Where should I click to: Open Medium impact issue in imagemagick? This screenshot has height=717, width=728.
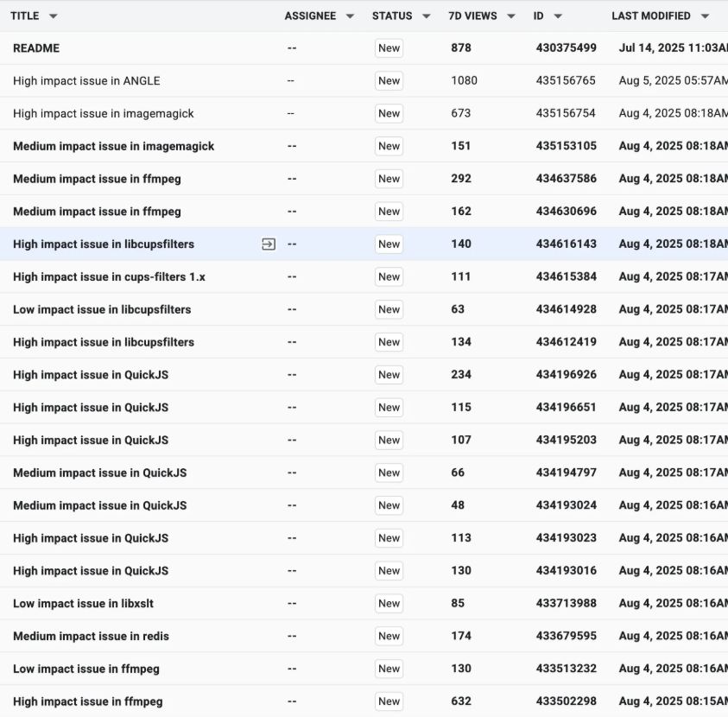(113, 146)
